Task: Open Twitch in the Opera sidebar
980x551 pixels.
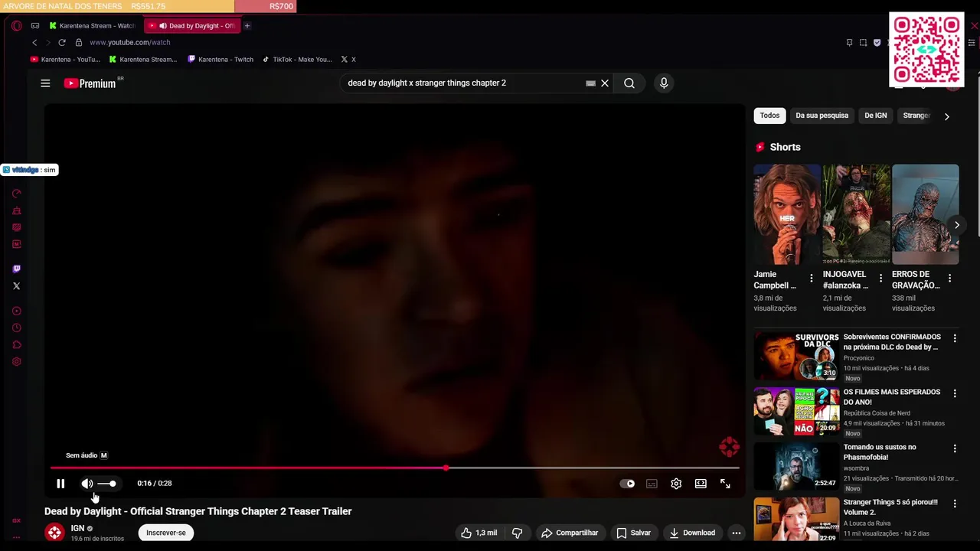Action: (x=17, y=269)
